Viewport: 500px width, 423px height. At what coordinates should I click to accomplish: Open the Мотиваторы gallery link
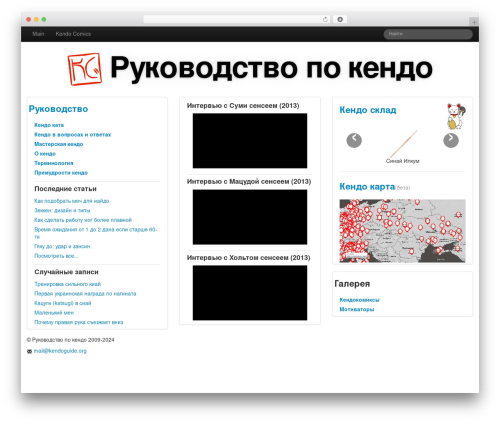click(357, 309)
